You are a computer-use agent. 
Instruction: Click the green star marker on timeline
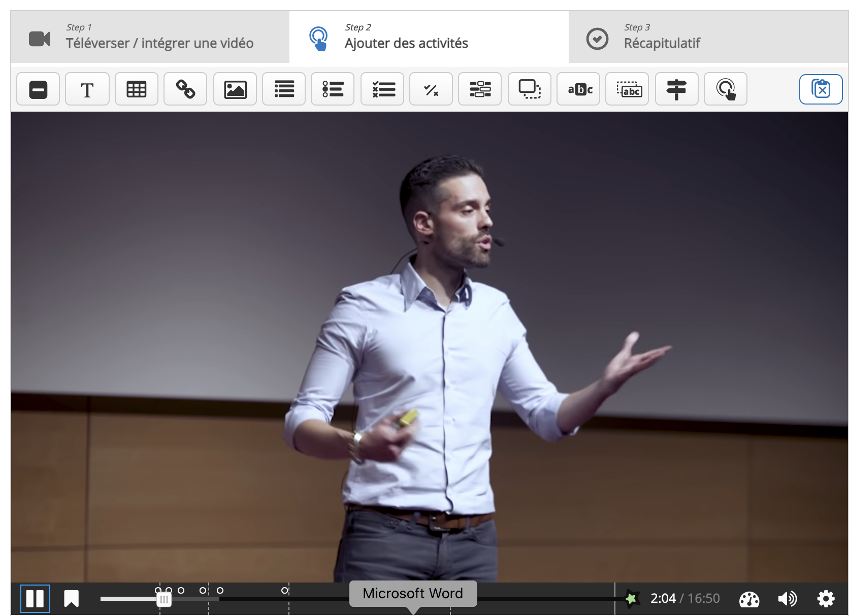tap(631, 599)
